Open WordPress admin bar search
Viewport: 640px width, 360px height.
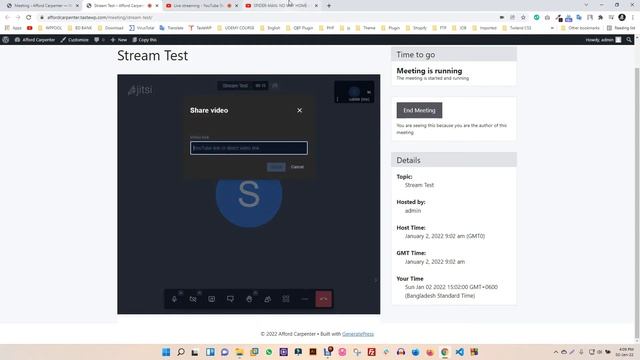coord(629,40)
